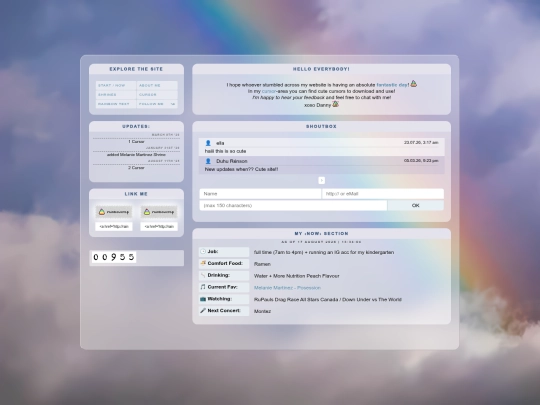
Task: Open the Start / Now navigation link
Action: 116,85
